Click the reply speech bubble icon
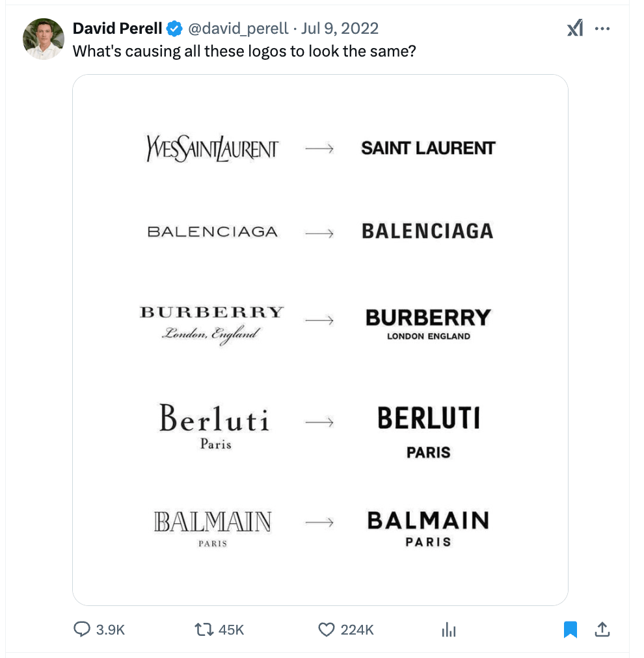Image resolution: width=644 pixels, height=658 pixels. (81, 629)
